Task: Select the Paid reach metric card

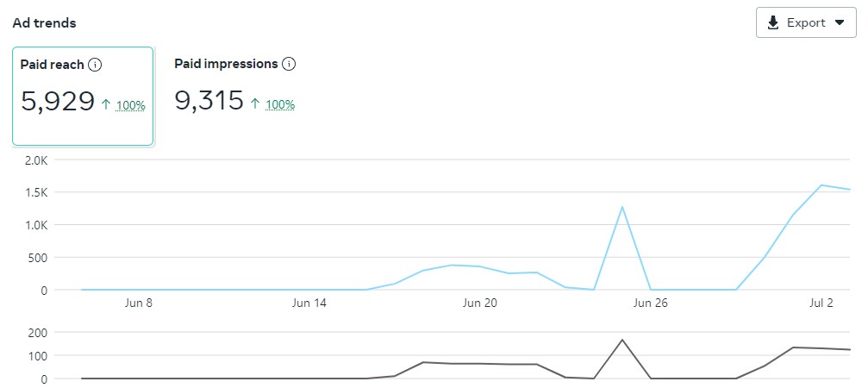Action: click(83, 96)
